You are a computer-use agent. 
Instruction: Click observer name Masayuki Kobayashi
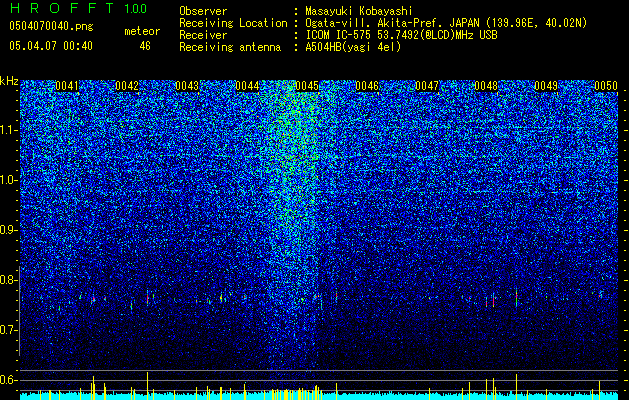tap(359, 11)
